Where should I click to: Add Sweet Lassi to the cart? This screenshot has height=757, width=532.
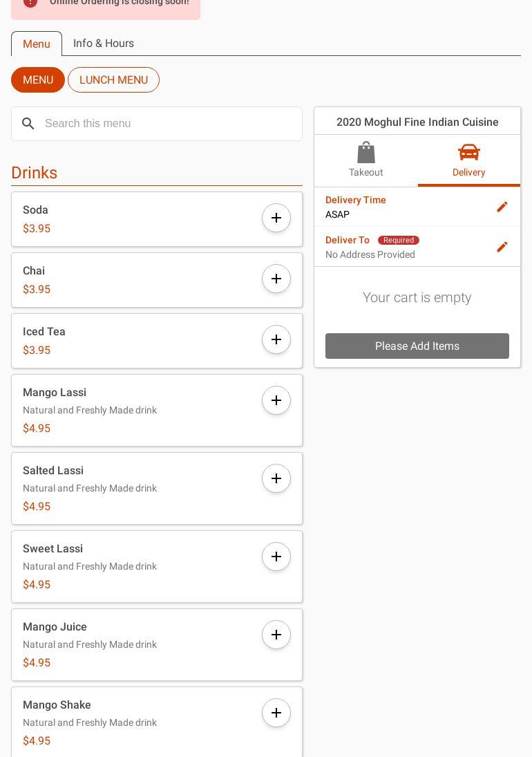click(276, 557)
